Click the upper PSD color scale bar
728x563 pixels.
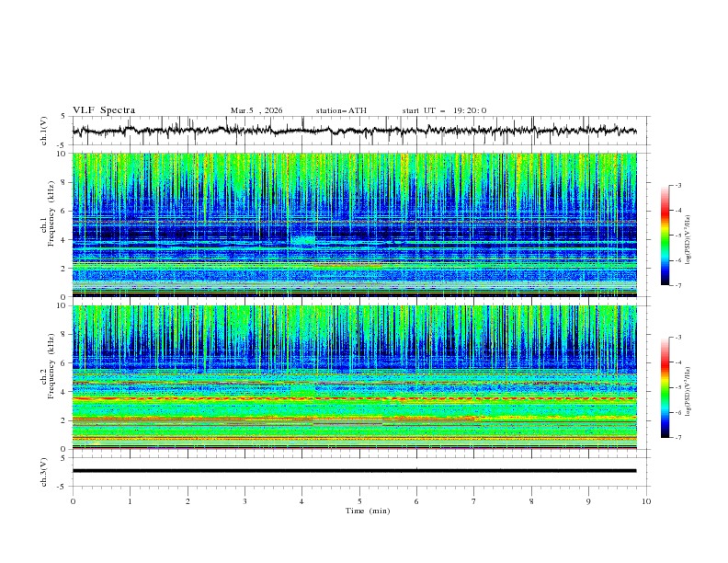tap(665, 236)
